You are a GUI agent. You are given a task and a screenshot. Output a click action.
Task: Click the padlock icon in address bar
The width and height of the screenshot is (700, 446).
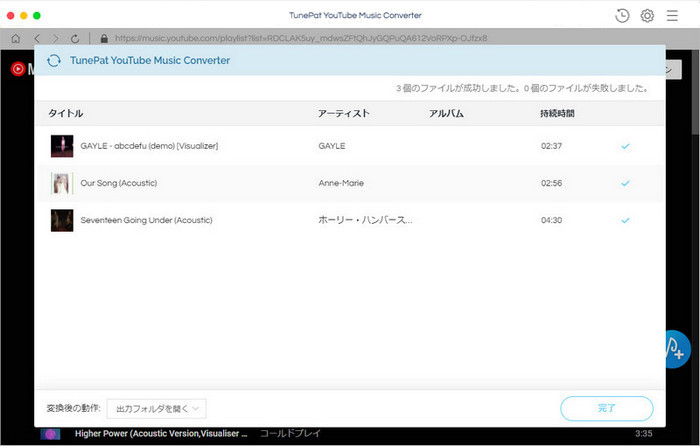pyautogui.click(x=104, y=38)
